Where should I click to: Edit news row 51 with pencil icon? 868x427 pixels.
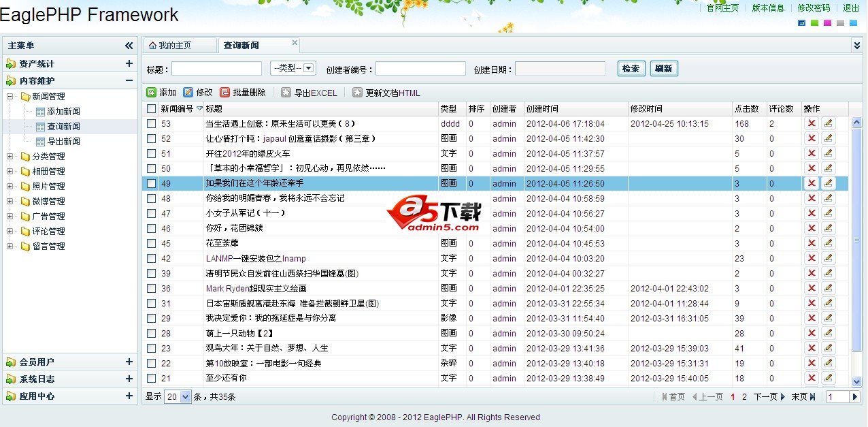pos(828,153)
